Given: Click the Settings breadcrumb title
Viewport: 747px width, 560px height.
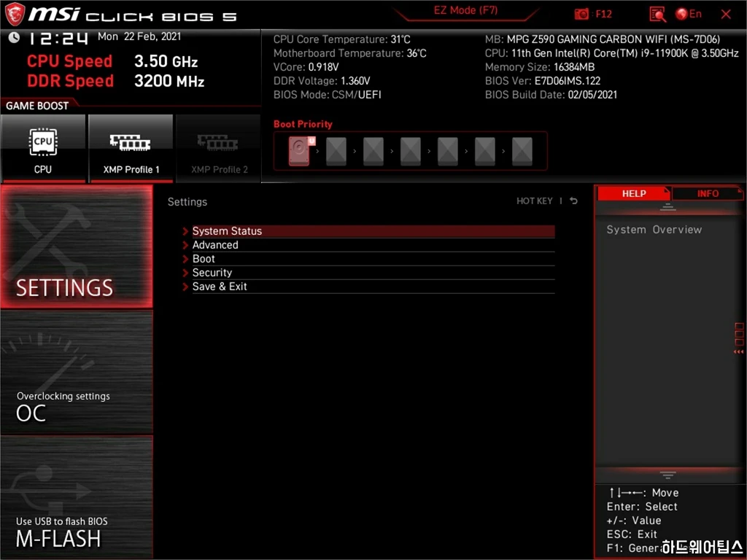Looking at the screenshot, I should [187, 201].
